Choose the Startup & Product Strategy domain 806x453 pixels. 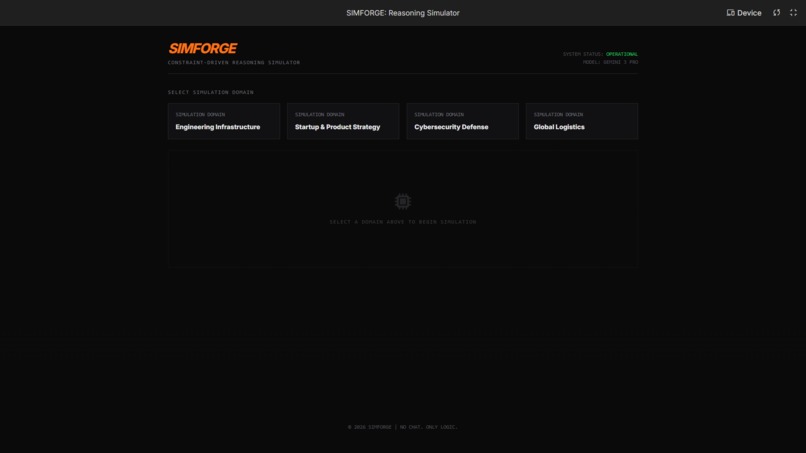[x=343, y=121]
